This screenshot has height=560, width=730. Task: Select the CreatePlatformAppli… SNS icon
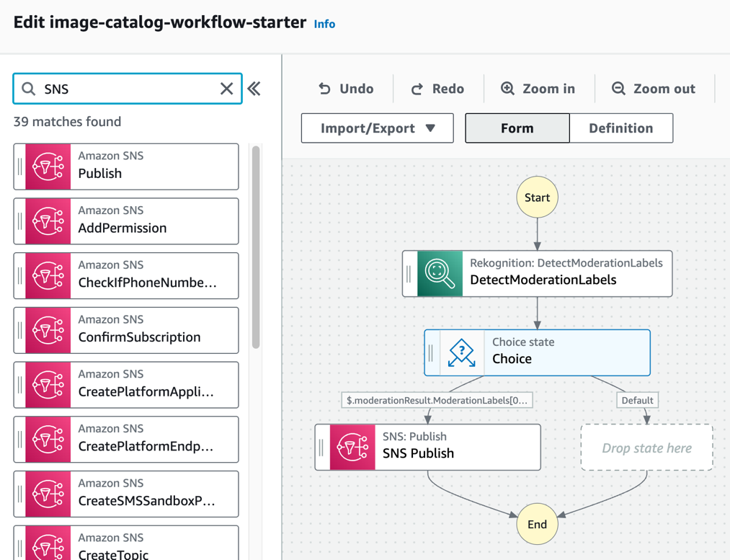[x=48, y=385]
